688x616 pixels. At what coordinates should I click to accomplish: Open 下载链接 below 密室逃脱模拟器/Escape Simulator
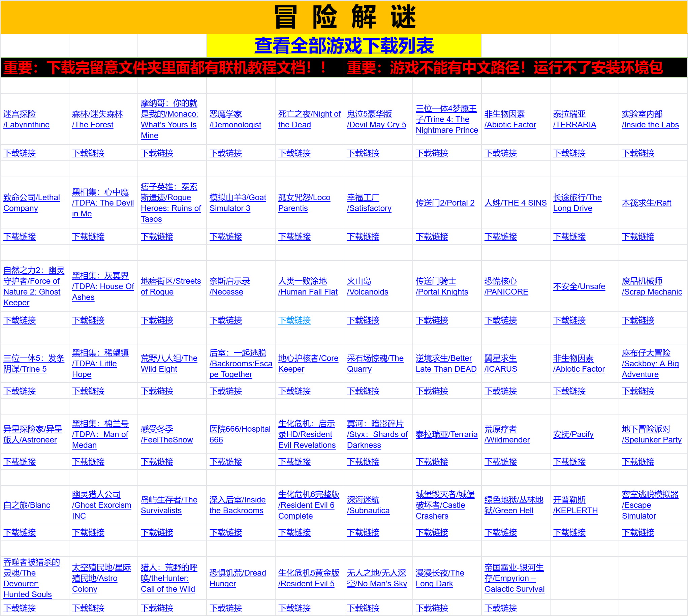(x=638, y=533)
